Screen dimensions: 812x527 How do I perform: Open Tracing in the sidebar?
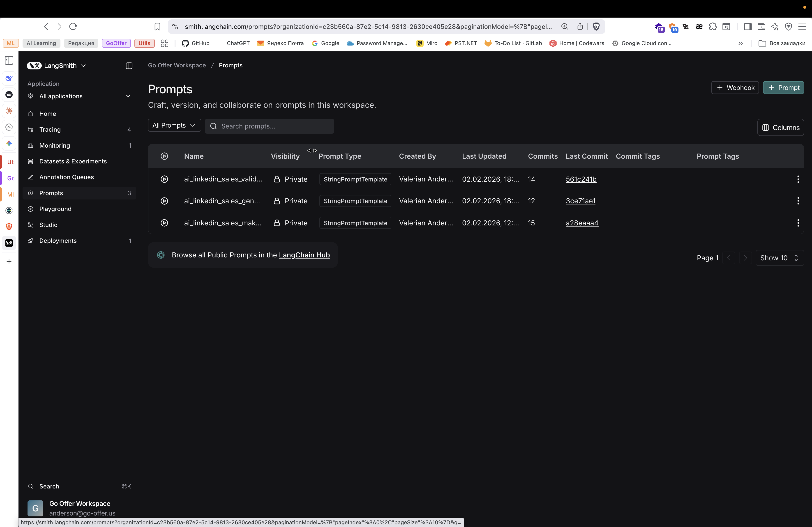tap(50, 130)
